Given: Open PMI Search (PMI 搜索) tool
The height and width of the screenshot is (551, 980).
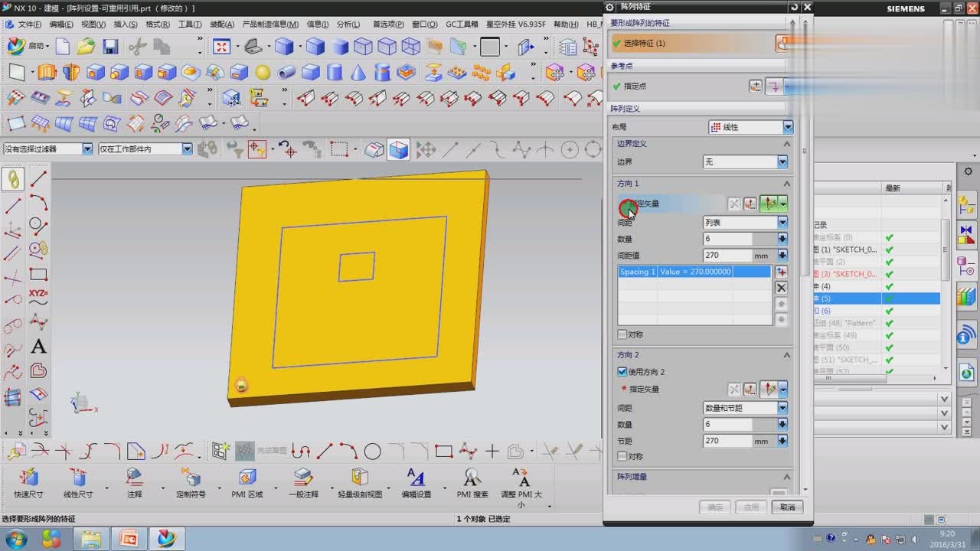Looking at the screenshot, I should point(472,478).
